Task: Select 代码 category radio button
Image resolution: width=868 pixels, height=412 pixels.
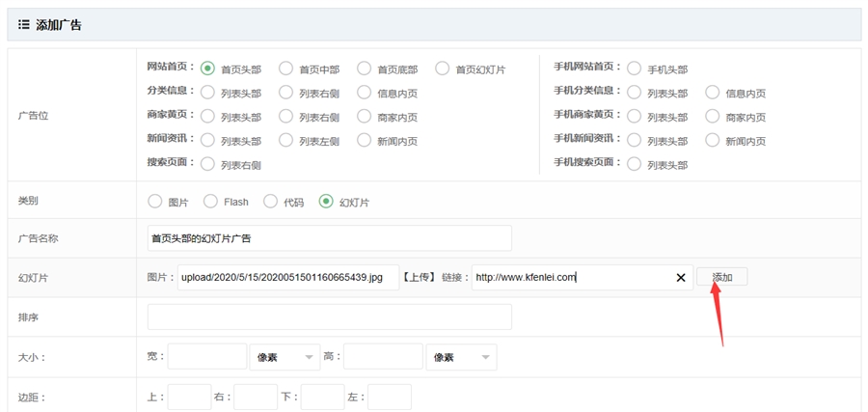Action: [x=269, y=202]
